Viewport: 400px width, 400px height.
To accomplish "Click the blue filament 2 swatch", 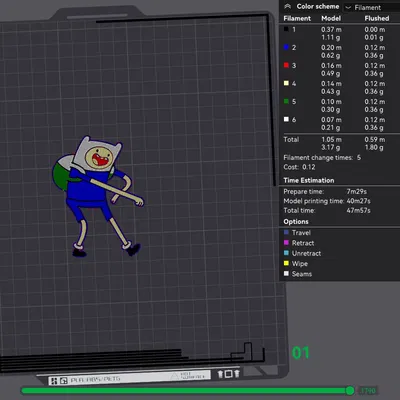I will point(286,47).
